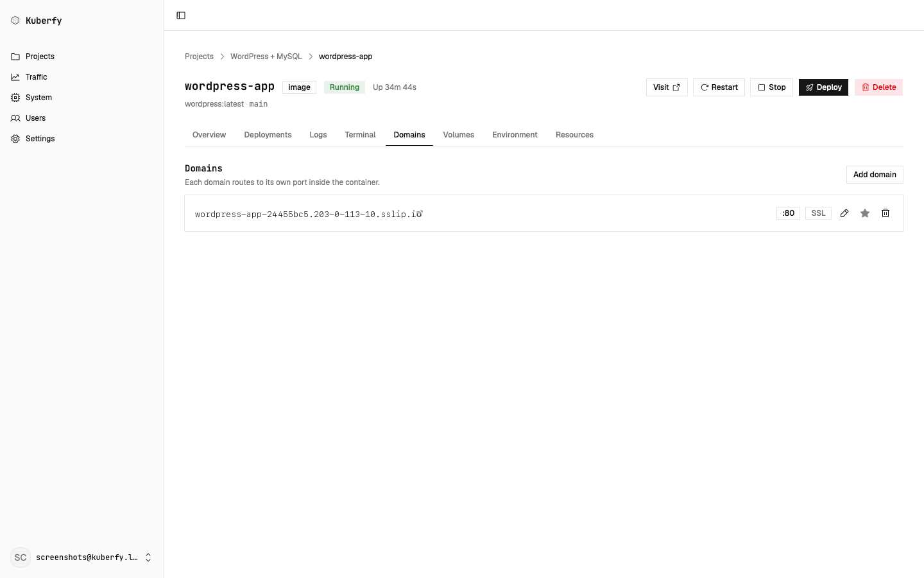Delete the wordpress-app service
Image resolution: width=924 pixels, height=578 pixels.
click(878, 87)
